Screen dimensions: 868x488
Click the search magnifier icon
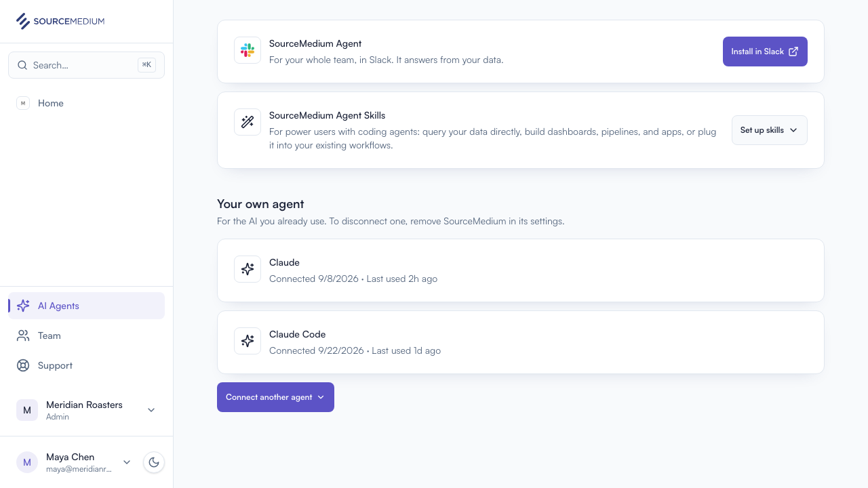pos(22,65)
